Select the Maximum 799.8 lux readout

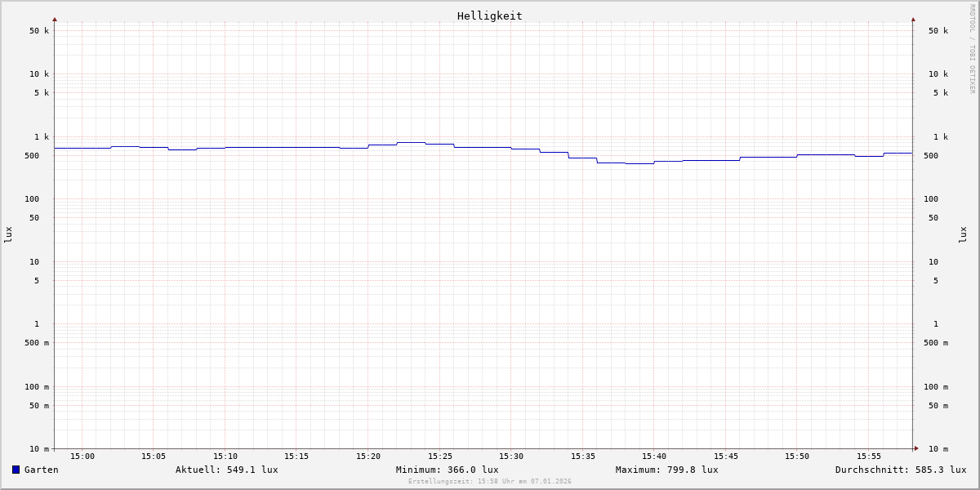666,470
